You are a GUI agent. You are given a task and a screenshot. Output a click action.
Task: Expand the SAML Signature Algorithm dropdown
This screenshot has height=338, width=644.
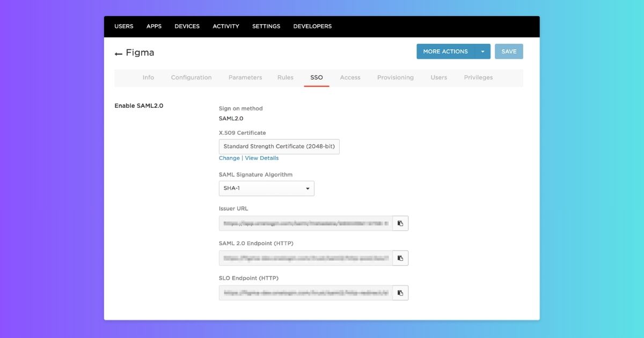point(267,188)
